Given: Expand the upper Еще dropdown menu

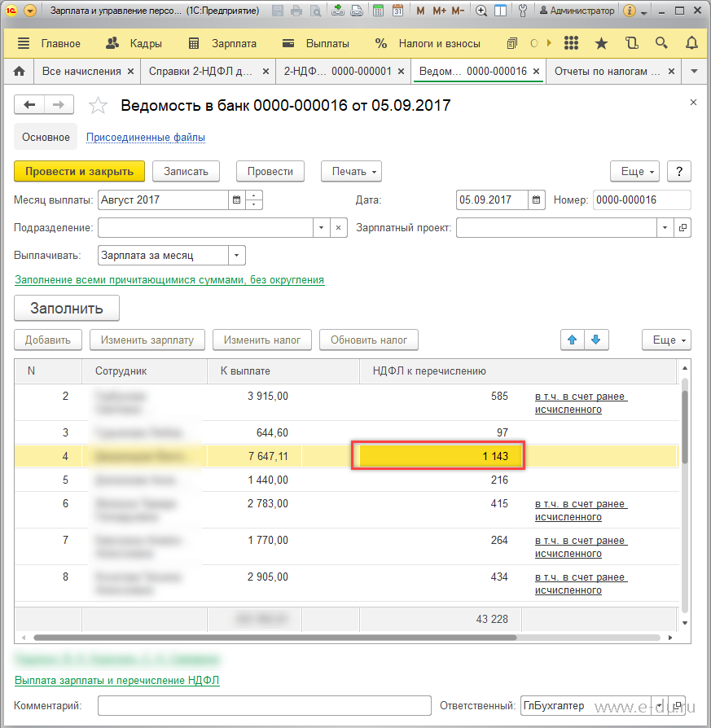Looking at the screenshot, I should [x=634, y=171].
